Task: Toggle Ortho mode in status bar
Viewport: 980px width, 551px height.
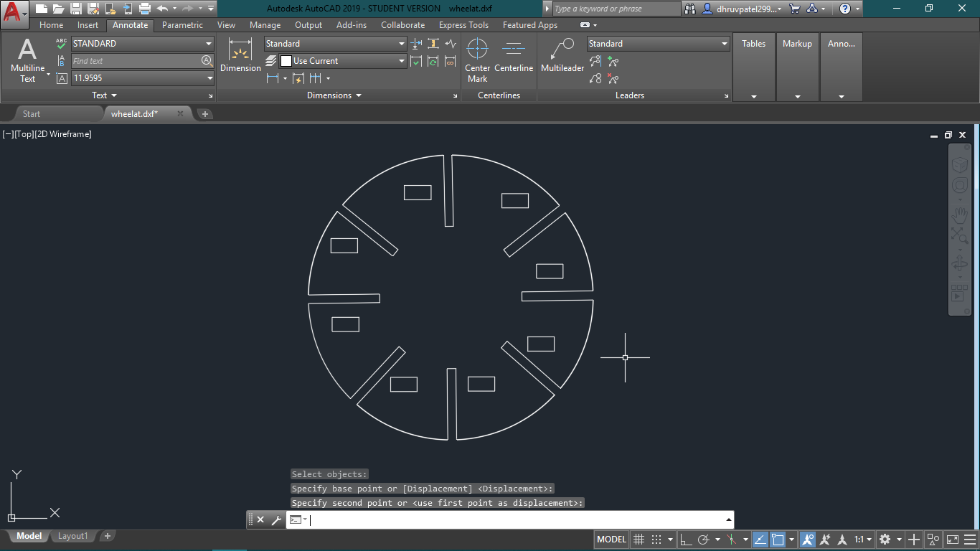Action: click(x=687, y=540)
